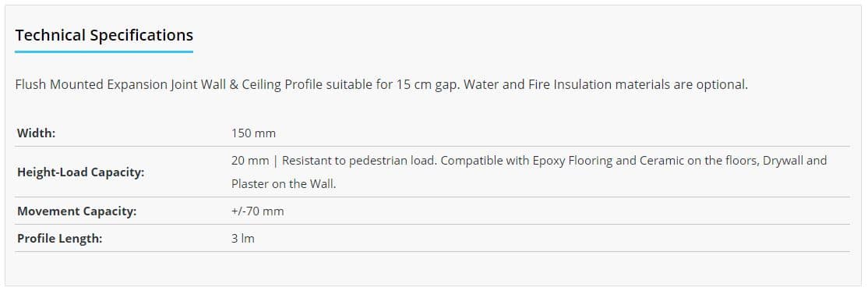This screenshot has width=868, height=291.
Task: Click the 150 mm width value
Action: pos(253,133)
